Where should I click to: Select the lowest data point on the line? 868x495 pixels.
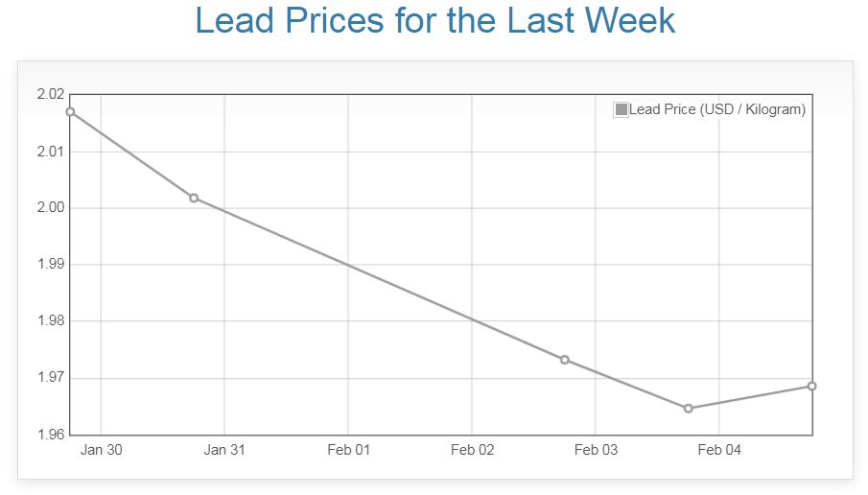tap(689, 409)
